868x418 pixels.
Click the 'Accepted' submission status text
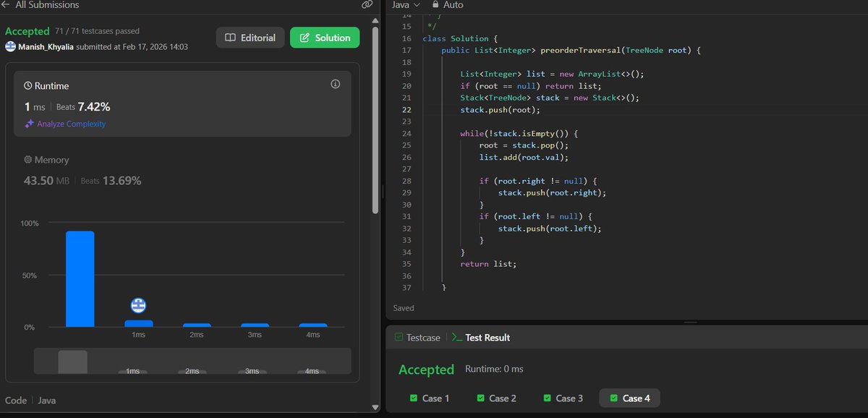coord(27,31)
